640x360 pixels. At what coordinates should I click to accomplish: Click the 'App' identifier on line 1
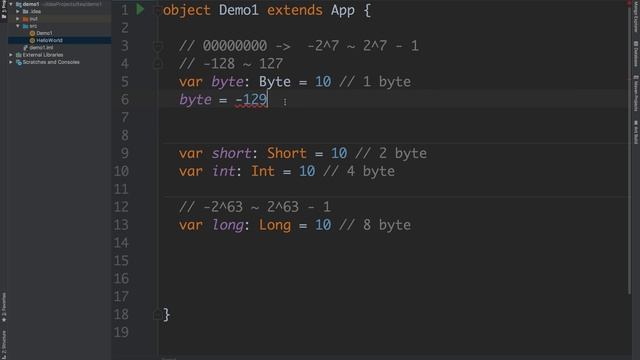click(343, 10)
